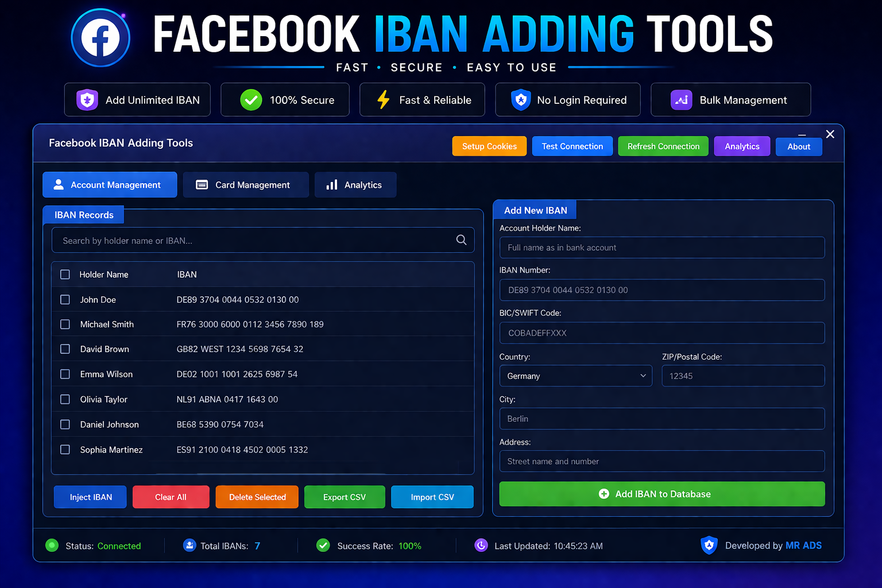Tick the Emma Wilson checkbox
The width and height of the screenshot is (882, 588).
pyautogui.click(x=65, y=374)
